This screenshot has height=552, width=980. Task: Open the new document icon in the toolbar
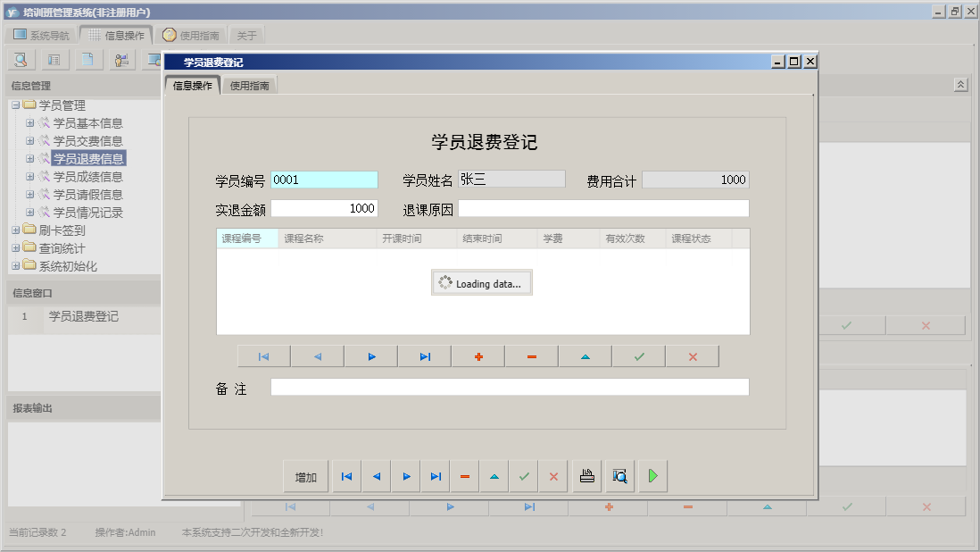tap(88, 59)
